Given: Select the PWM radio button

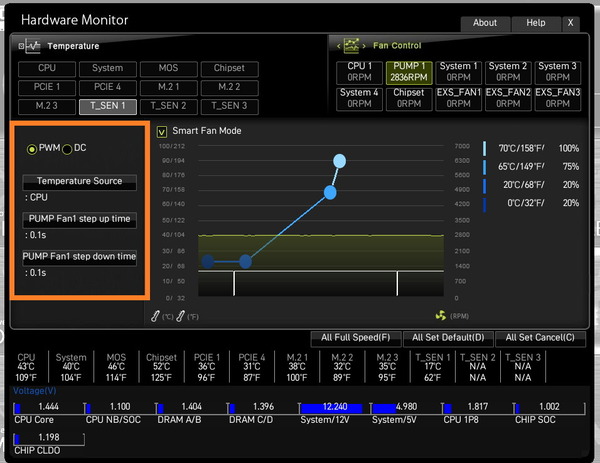Looking at the screenshot, I should click(x=32, y=149).
